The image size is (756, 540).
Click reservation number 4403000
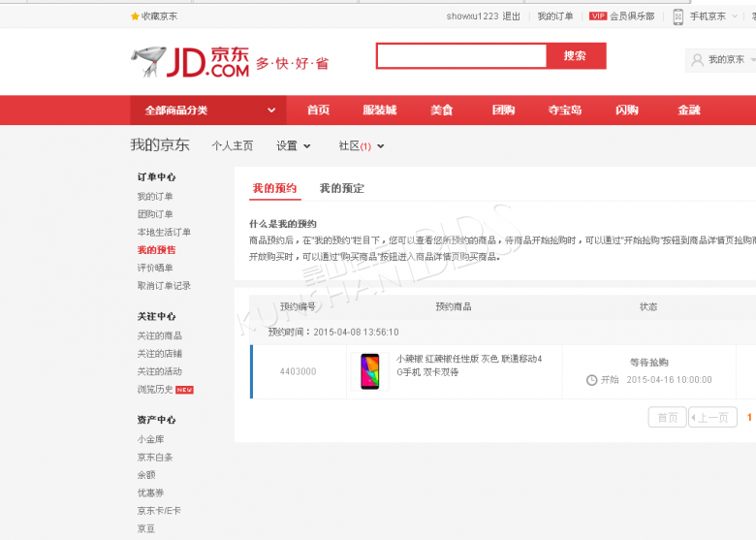(298, 371)
